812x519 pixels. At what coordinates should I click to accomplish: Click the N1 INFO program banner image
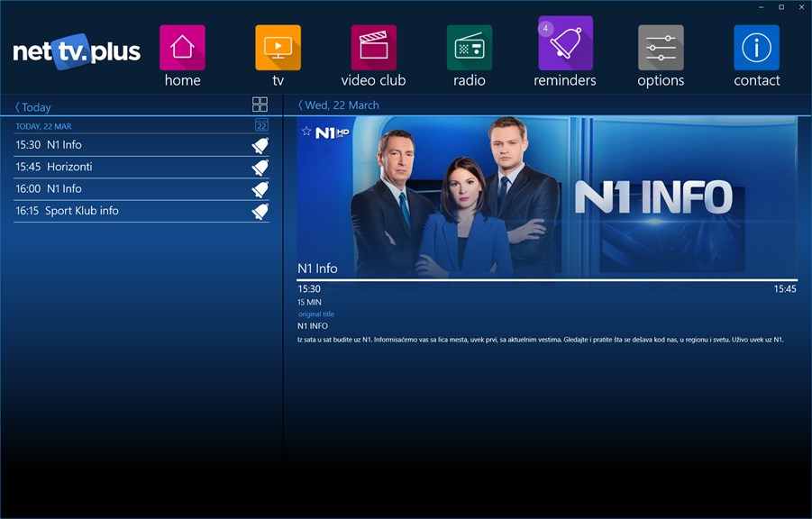point(547,197)
